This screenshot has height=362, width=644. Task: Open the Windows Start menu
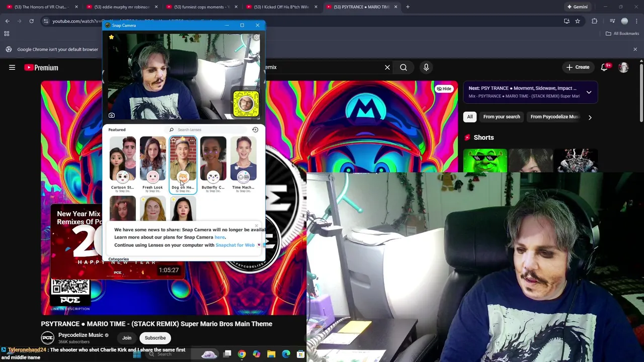pos(137,354)
